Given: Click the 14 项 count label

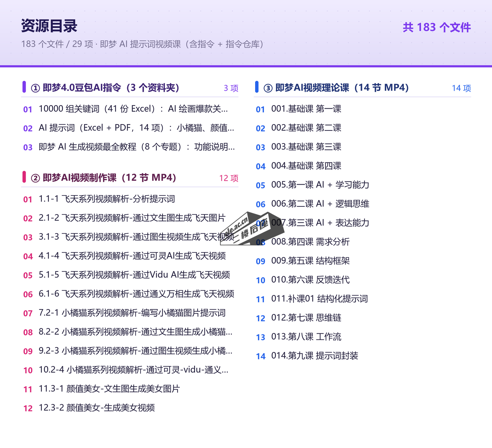Looking at the screenshot, I should click(x=461, y=88).
